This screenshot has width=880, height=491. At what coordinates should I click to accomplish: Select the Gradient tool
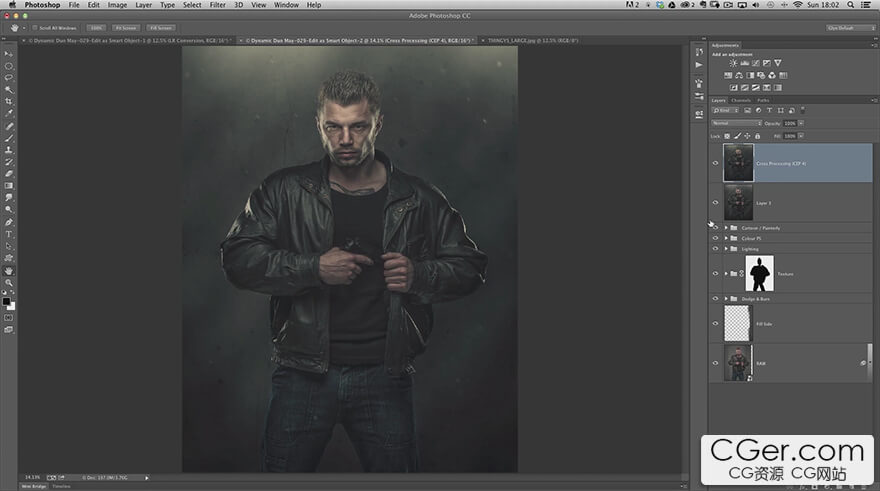tap(8, 186)
